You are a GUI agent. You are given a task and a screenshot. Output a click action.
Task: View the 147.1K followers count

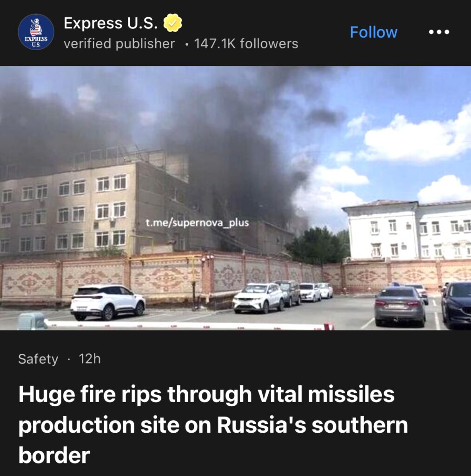pyautogui.click(x=246, y=44)
